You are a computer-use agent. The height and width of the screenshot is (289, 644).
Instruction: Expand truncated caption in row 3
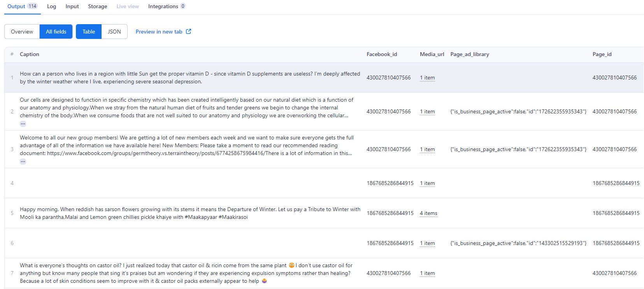pyautogui.click(x=23, y=162)
